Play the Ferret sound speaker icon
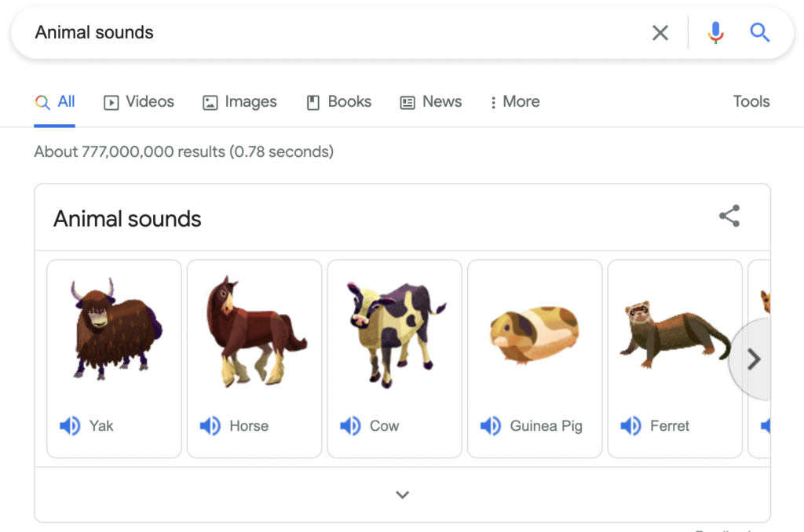 pos(631,425)
